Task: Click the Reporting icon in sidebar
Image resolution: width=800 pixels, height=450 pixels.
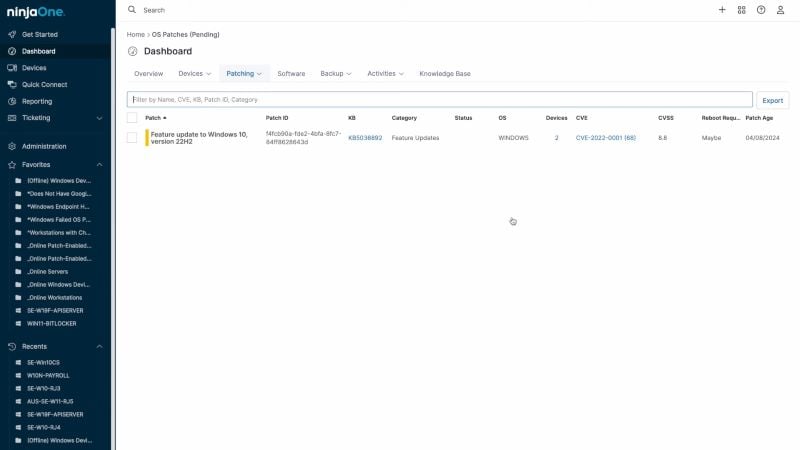Action: 12,102
